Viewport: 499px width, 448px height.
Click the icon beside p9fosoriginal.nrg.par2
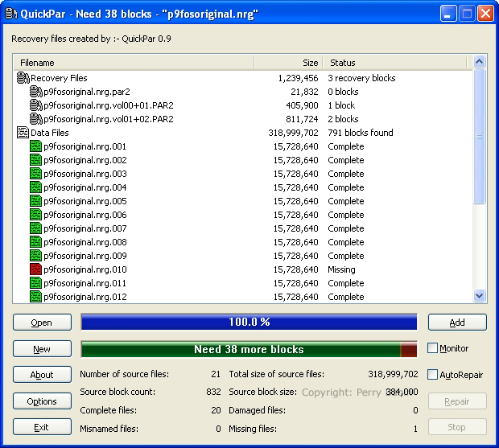pyautogui.click(x=35, y=92)
